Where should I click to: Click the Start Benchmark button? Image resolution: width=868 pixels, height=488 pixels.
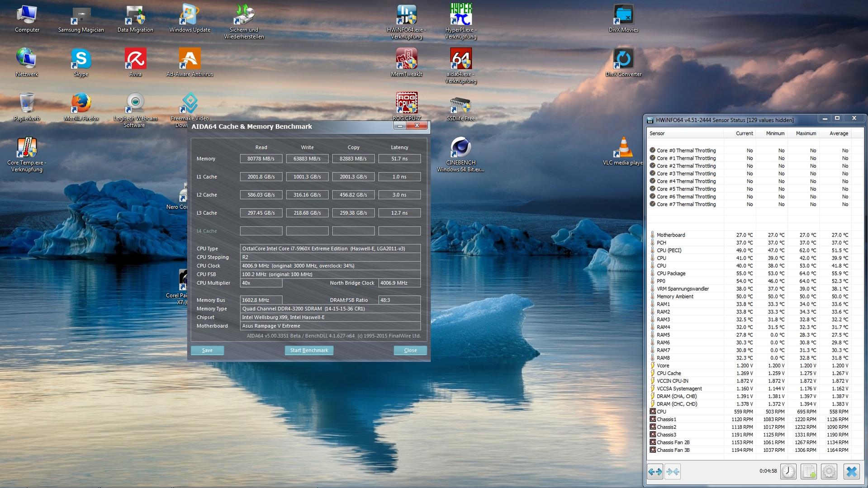click(309, 351)
